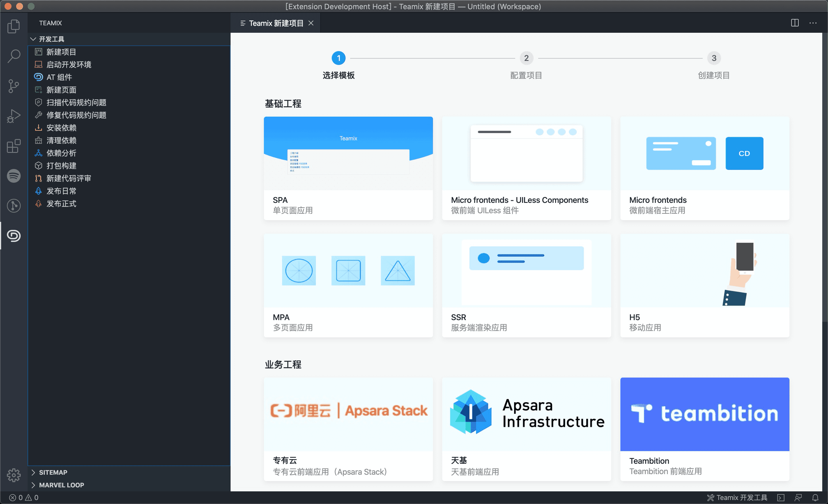
Task: Choose the 天基 Apsara Infrastructure template
Action: tap(526, 429)
